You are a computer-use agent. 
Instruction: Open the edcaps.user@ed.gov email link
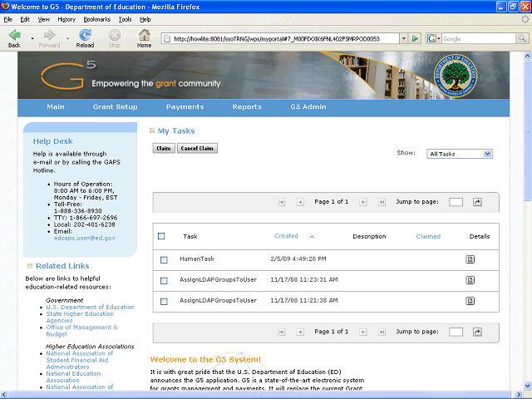pyautogui.click(x=85, y=239)
